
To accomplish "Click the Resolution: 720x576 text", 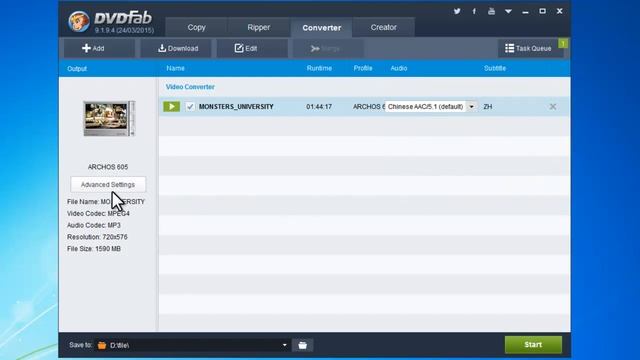I will [x=97, y=237].
